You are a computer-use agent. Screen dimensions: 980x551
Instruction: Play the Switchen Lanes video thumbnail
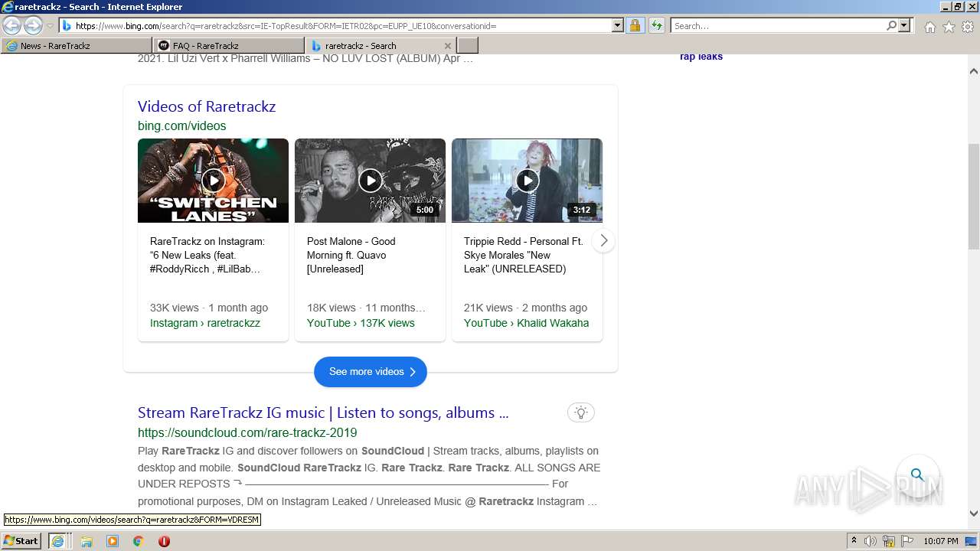point(213,181)
